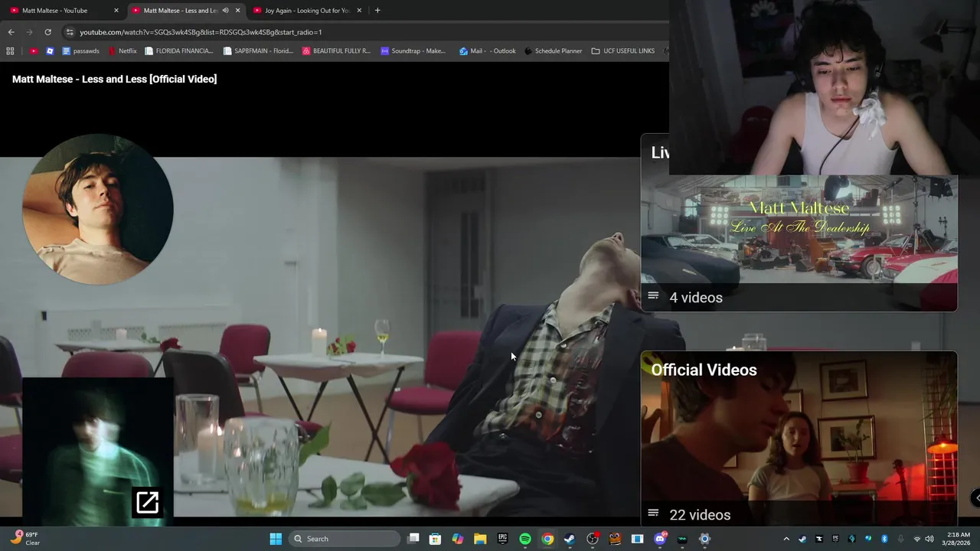Open the Windows Start menu
The height and width of the screenshot is (551, 980).
pyautogui.click(x=276, y=539)
